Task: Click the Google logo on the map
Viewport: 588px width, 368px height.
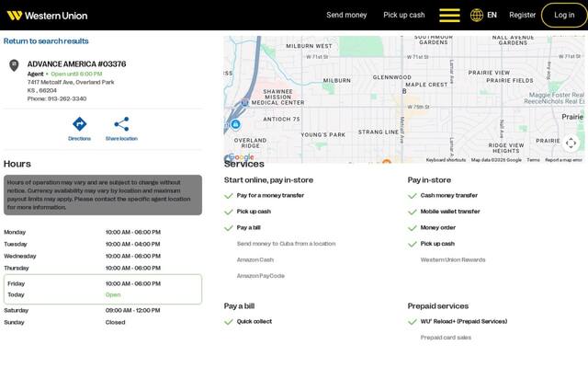Action: pyautogui.click(x=240, y=157)
